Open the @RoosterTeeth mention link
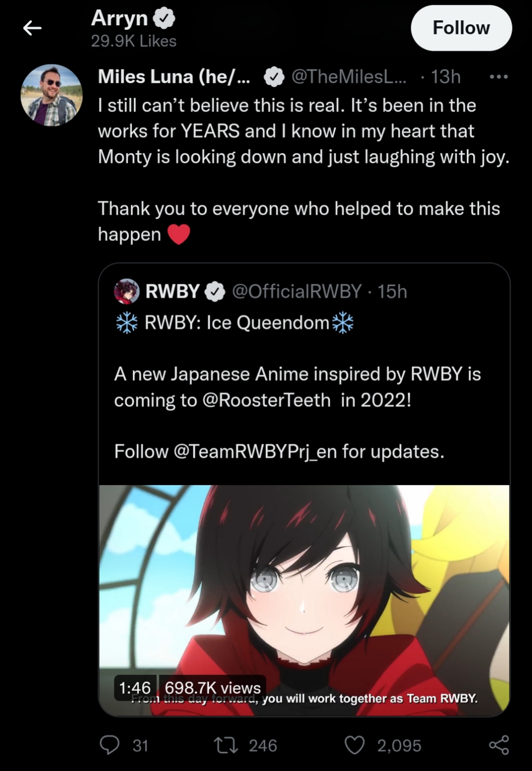This screenshot has height=771, width=532. pyautogui.click(x=267, y=400)
